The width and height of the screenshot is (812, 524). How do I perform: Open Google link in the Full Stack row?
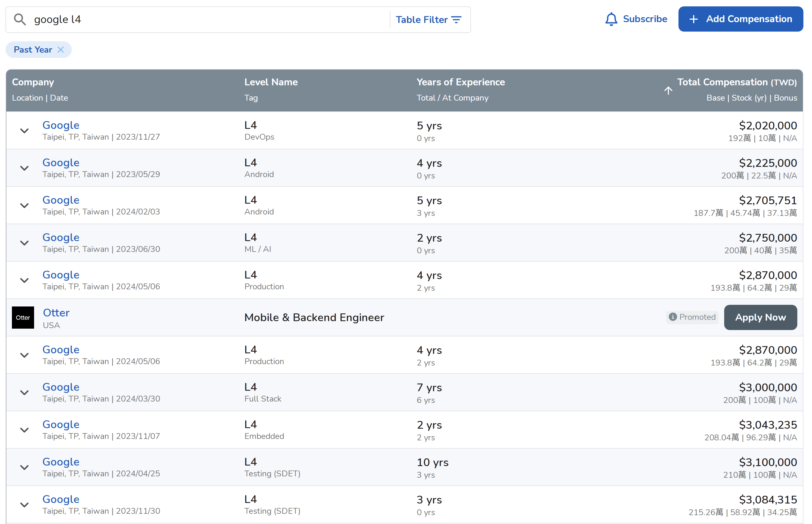coord(61,387)
